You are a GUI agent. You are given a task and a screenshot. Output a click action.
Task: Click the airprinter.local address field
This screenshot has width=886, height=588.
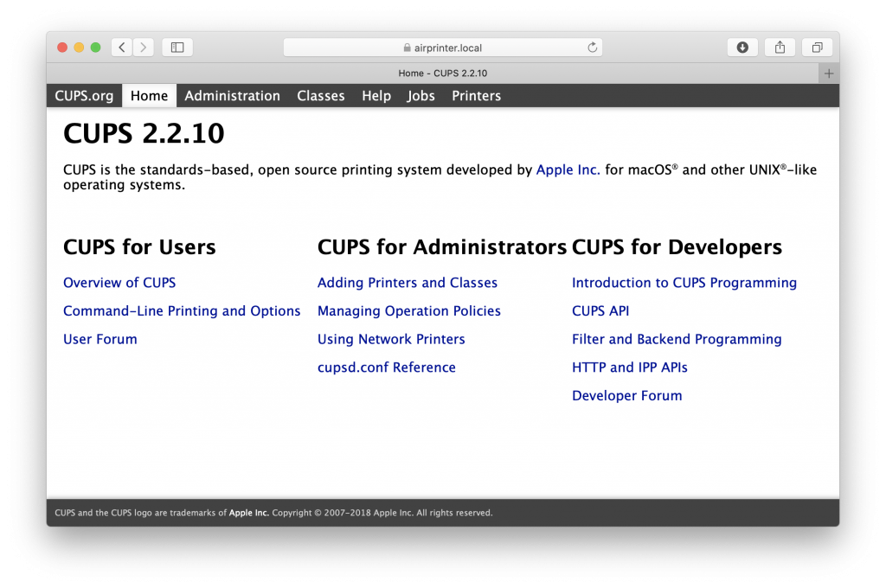point(443,48)
